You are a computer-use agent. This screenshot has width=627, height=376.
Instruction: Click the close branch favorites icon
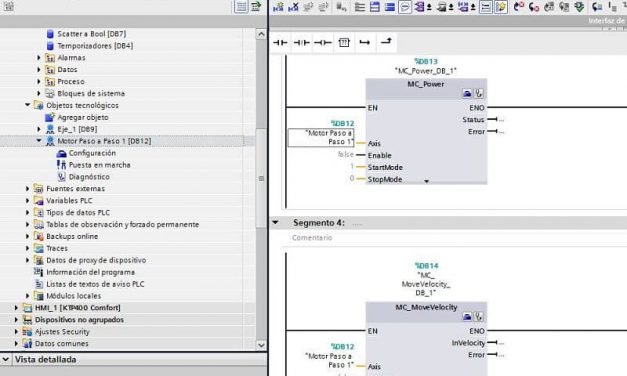pyautogui.click(x=386, y=42)
